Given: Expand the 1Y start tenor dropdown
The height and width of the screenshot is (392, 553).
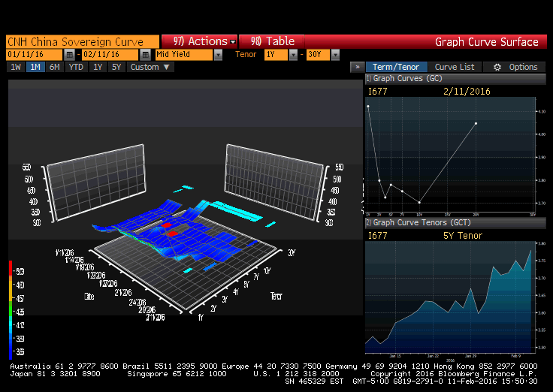Looking at the screenshot, I should [x=293, y=55].
